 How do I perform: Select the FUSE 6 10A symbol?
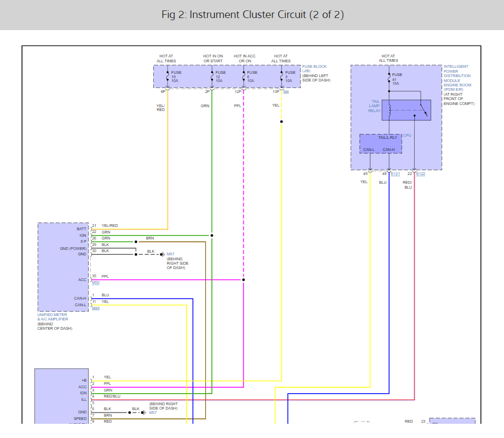pos(244,77)
